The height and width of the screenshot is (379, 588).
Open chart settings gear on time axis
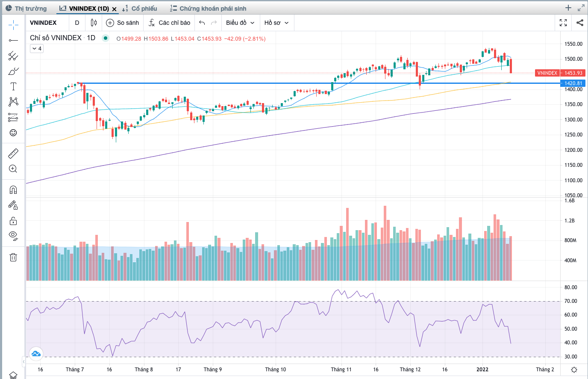pyautogui.click(x=574, y=370)
